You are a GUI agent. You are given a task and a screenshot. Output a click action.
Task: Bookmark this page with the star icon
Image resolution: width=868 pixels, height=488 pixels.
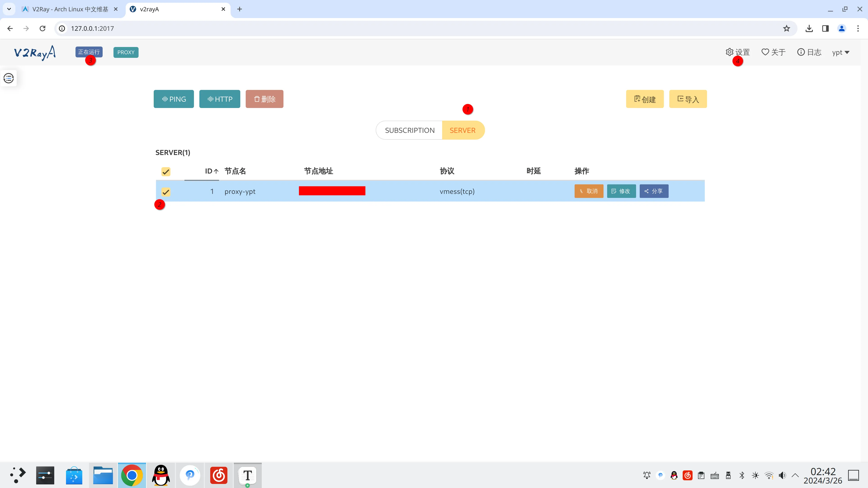click(786, 29)
